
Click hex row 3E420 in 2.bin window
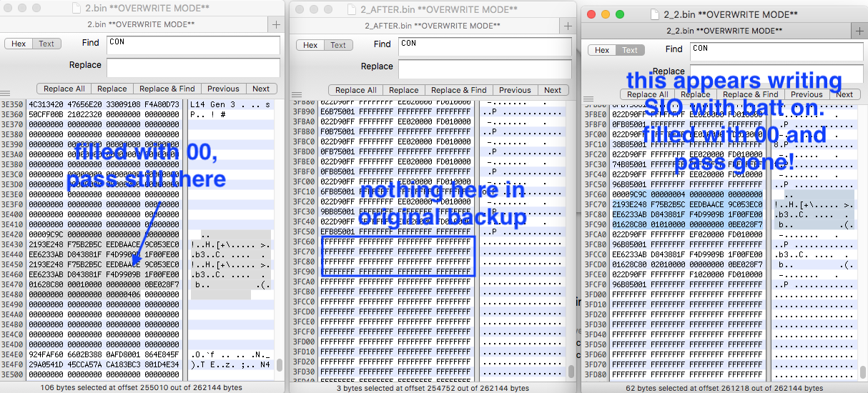pyautogui.click(x=104, y=234)
